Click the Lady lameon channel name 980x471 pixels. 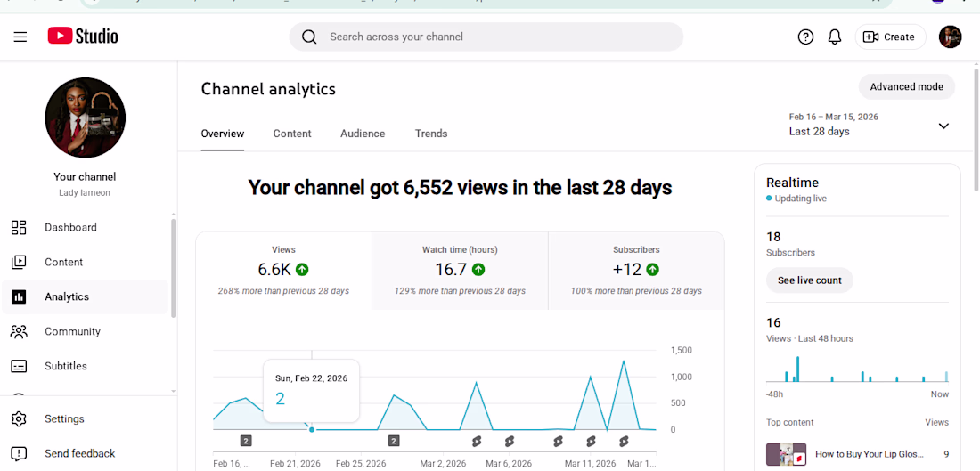point(85,193)
